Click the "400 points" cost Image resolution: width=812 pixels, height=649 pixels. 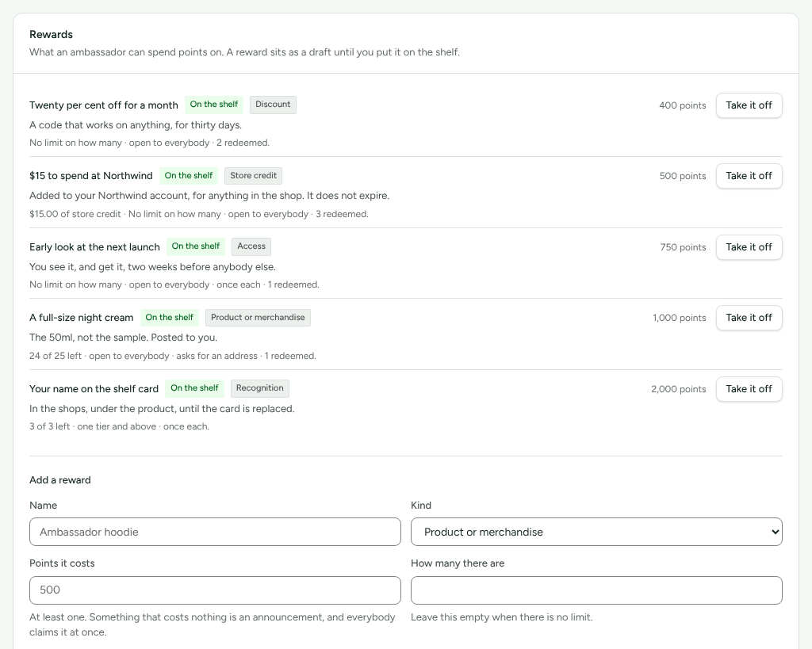[x=683, y=105]
